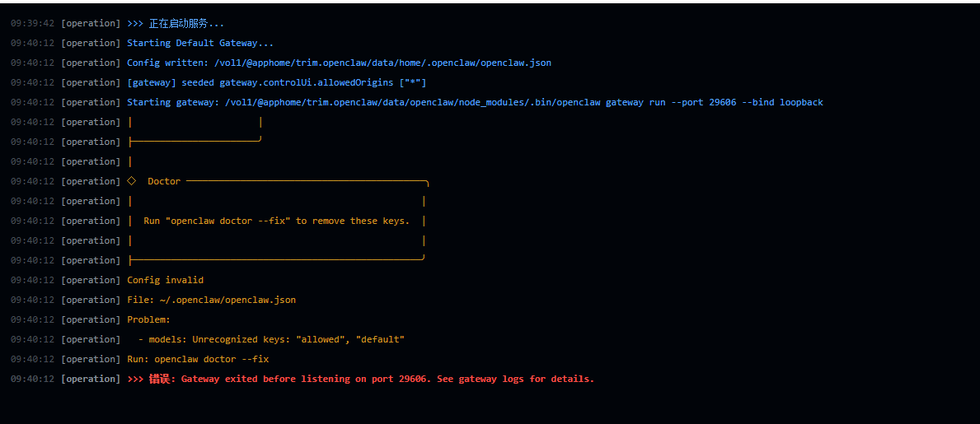
Task: Click the [operation] tag on the error row
Action: (x=91, y=379)
